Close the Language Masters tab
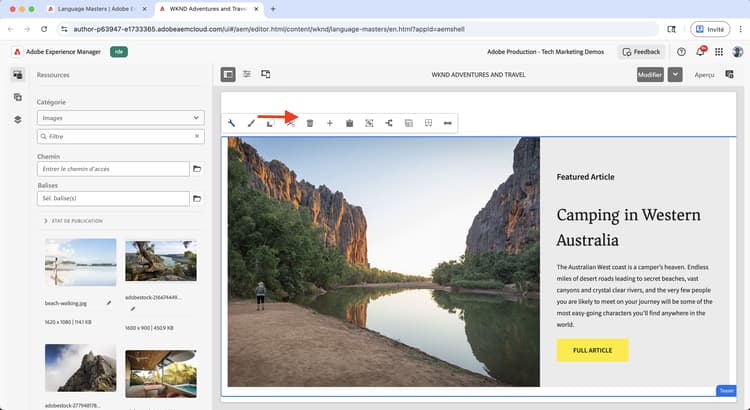 tap(144, 9)
